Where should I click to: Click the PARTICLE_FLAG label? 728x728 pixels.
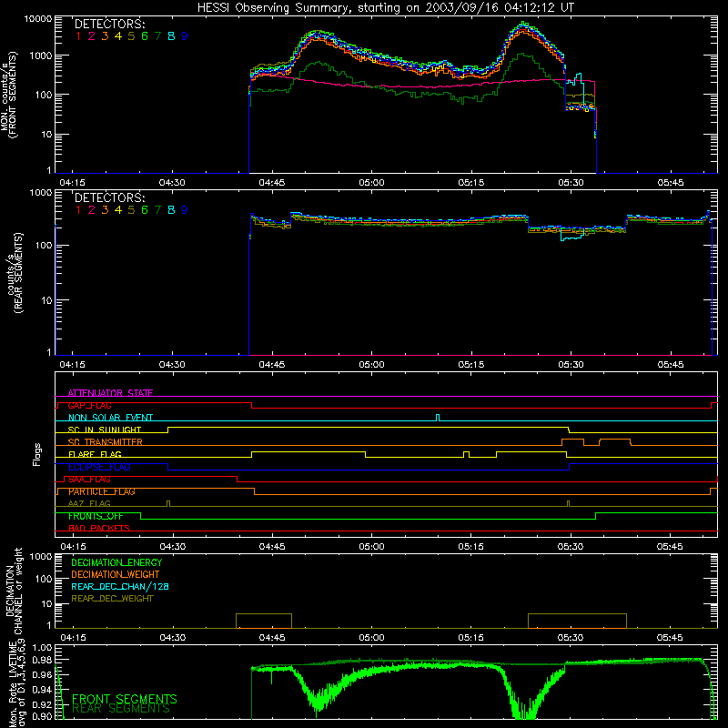tap(102, 491)
